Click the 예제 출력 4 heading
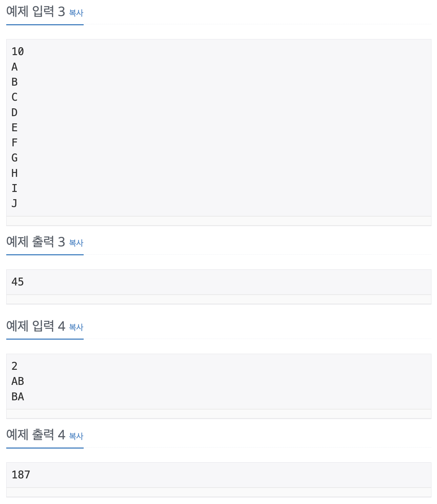The height and width of the screenshot is (504, 437). [x=36, y=435]
